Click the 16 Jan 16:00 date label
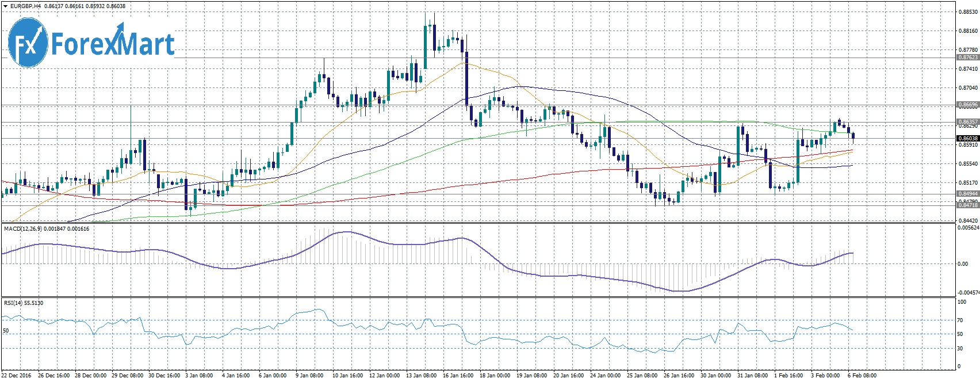Screen dimensions: 980x382 click(x=459, y=376)
